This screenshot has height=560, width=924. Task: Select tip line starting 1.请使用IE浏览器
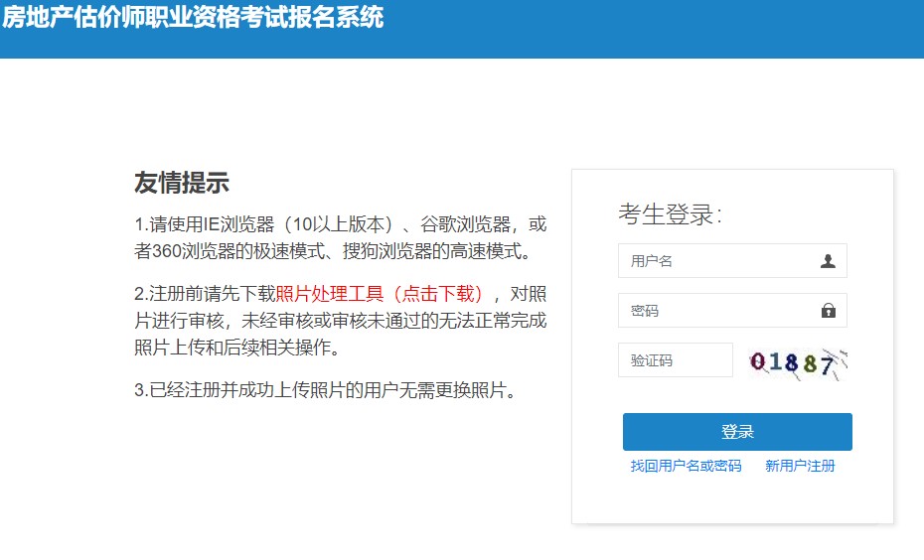pyautogui.click(x=340, y=224)
